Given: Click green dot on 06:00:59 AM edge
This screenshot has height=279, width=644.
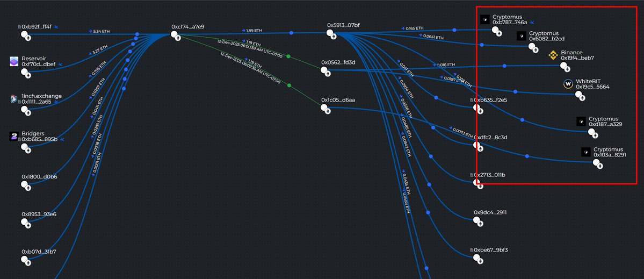Looking at the screenshot, I should 288,56.
